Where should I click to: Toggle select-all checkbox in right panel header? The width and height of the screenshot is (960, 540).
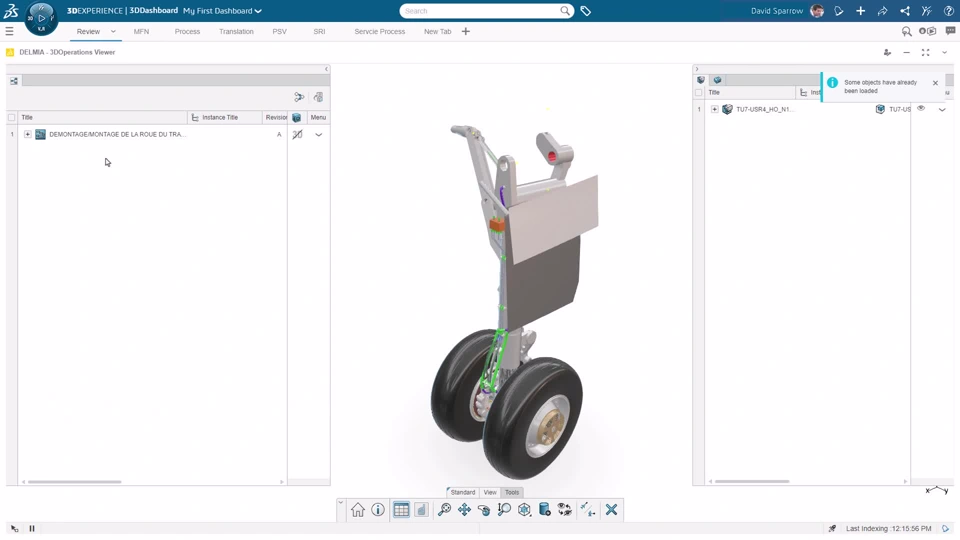tap(699, 92)
